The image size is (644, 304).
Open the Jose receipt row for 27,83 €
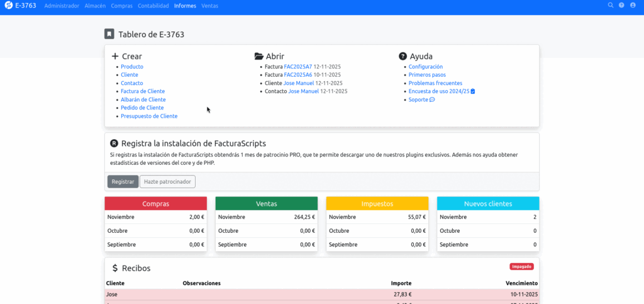pyautogui.click(x=322, y=295)
